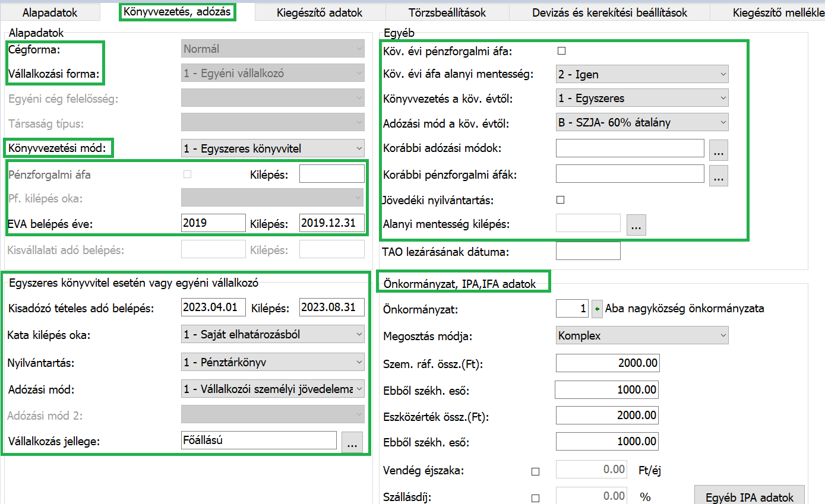Click the Eszközérték össz.(Ft) field
Screen dimensions: 825x504
tap(608, 415)
